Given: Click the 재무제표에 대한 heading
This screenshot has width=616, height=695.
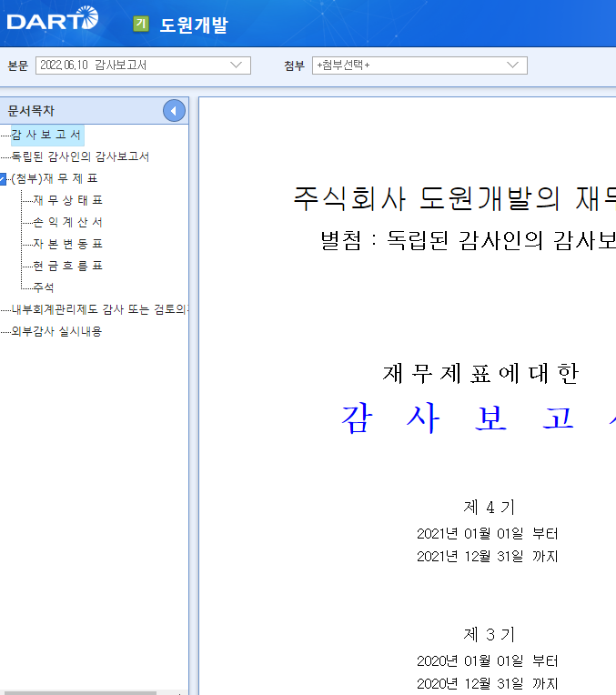Looking at the screenshot, I should tap(480, 373).
